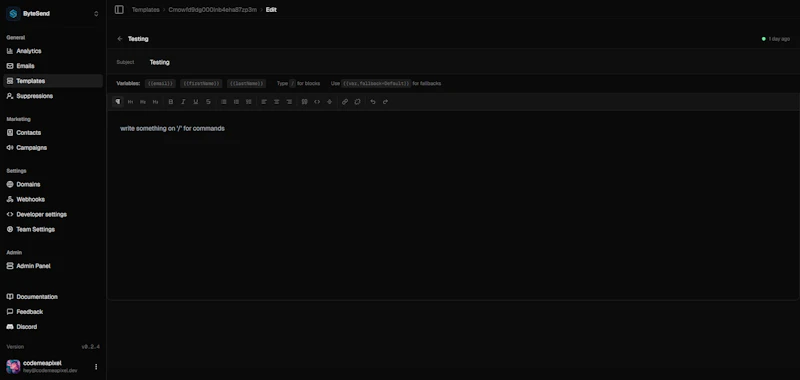Insert a blockquote
This screenshot has height=380, width=800.
(x=305, y=102)
